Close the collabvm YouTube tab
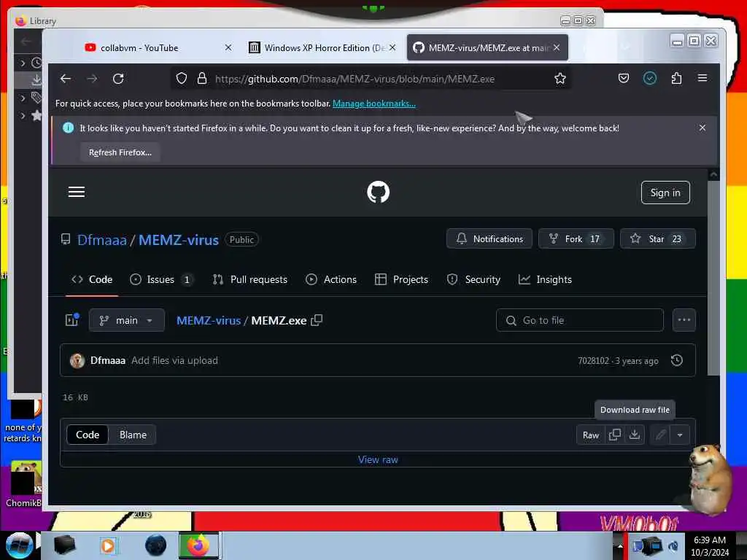The width and height of the screenshot is (747, 560). coord(228,47)
